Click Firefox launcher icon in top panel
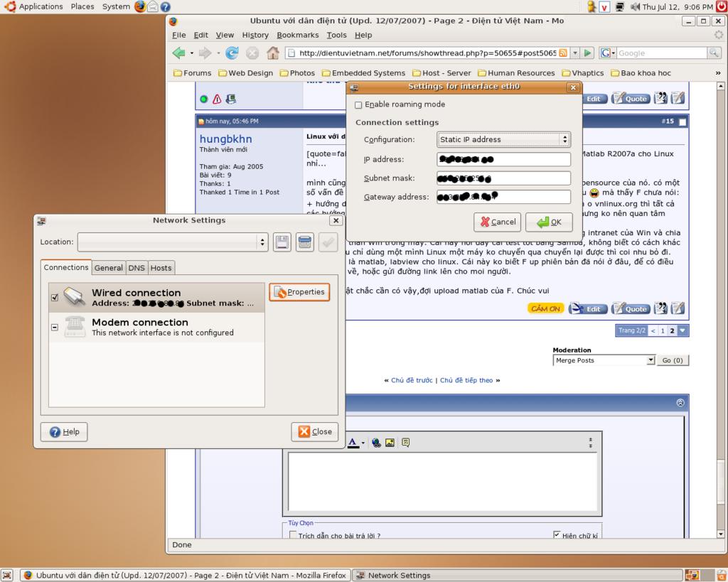Viewport: 728px width, 582px height. 140,6
